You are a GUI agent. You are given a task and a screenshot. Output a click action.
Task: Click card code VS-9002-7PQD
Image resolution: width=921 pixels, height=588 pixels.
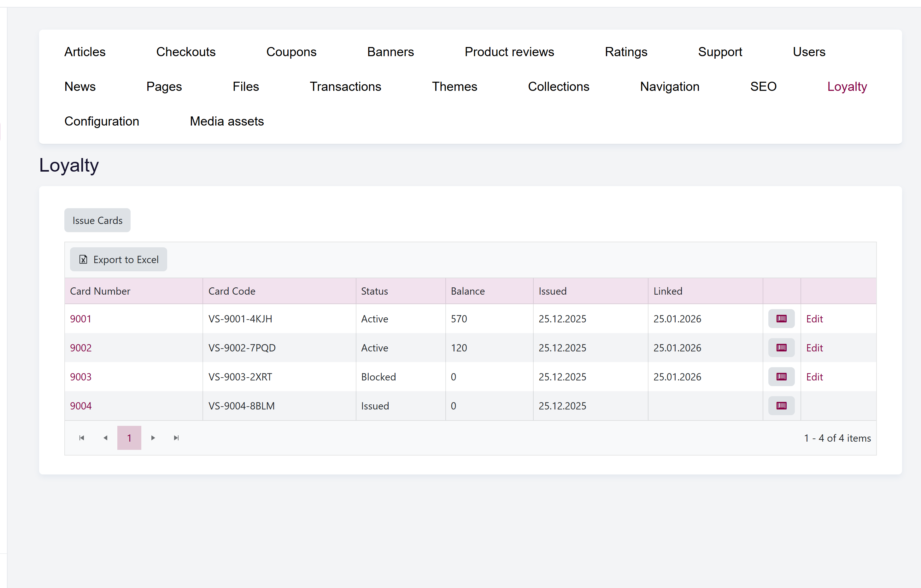coord(242,348)
